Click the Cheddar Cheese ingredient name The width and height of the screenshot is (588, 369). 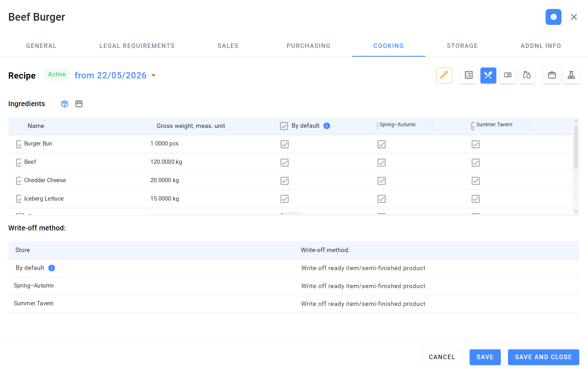(45, 180)
